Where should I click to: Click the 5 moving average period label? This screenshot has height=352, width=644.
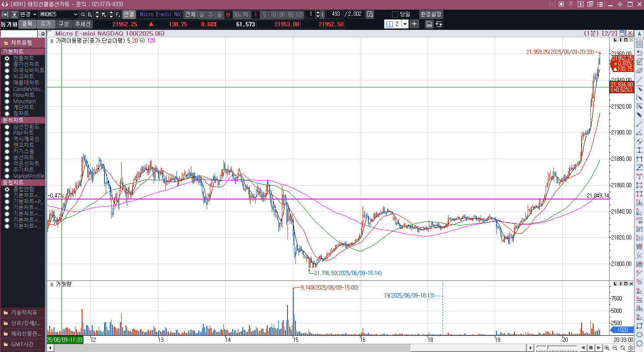pyautogui.click(x=129, y=41)
